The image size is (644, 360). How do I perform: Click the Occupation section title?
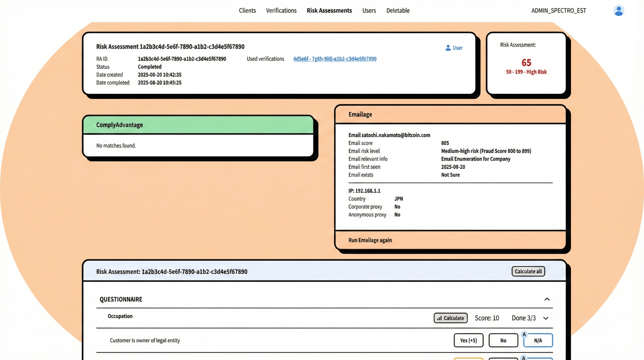coord(120,316)
